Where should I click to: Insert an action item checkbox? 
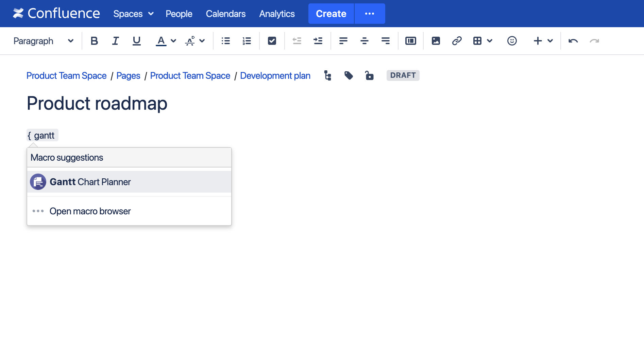click(272, 41)
